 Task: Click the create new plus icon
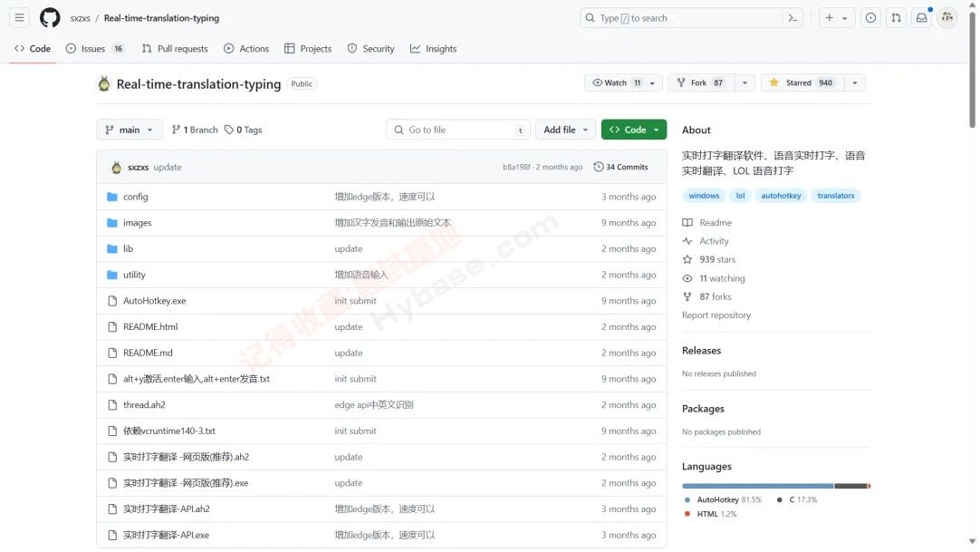(830, 18)
